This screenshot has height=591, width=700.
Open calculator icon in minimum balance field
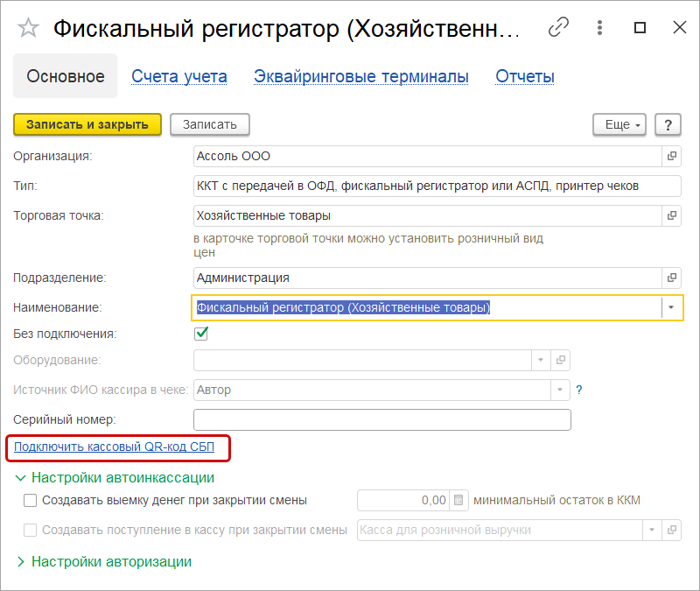tap(458, 500)
